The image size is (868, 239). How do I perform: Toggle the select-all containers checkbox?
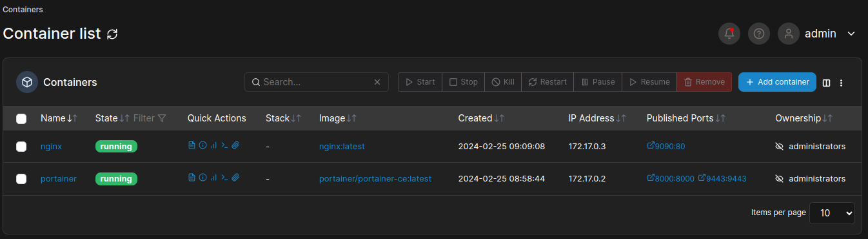click(21, 119)
